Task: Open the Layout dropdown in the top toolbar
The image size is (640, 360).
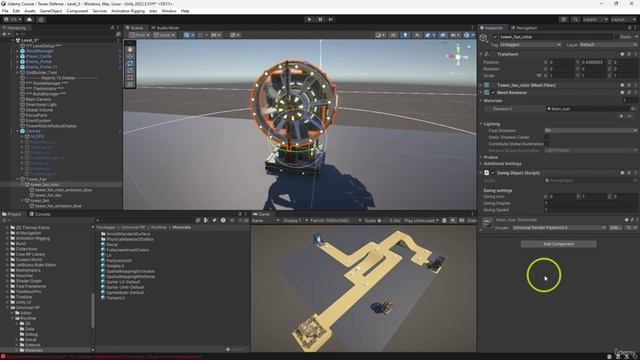Action: coord(624,19)
